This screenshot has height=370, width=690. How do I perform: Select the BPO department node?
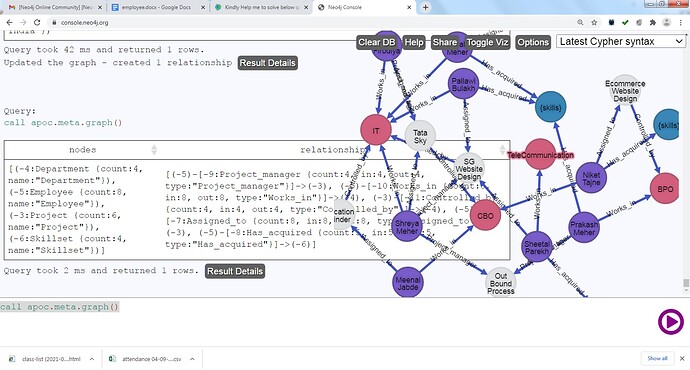pos(665,188)
